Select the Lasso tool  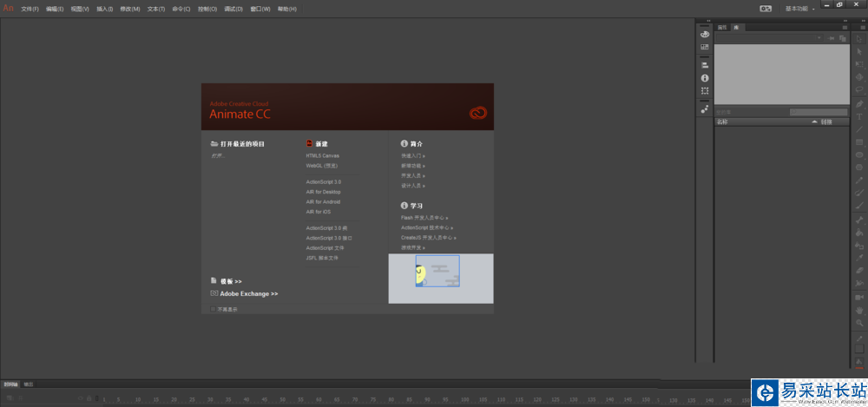click(x=859, y=89)
